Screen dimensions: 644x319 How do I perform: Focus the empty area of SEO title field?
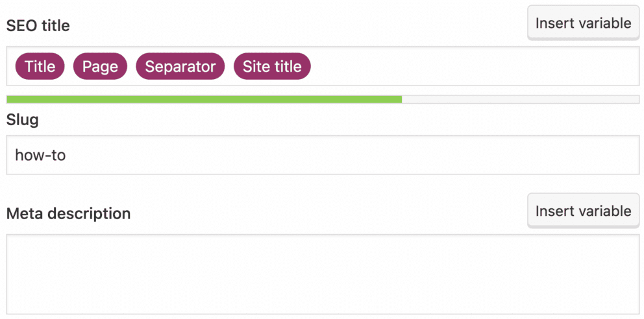pyautogui.click(x=474, y=66)
